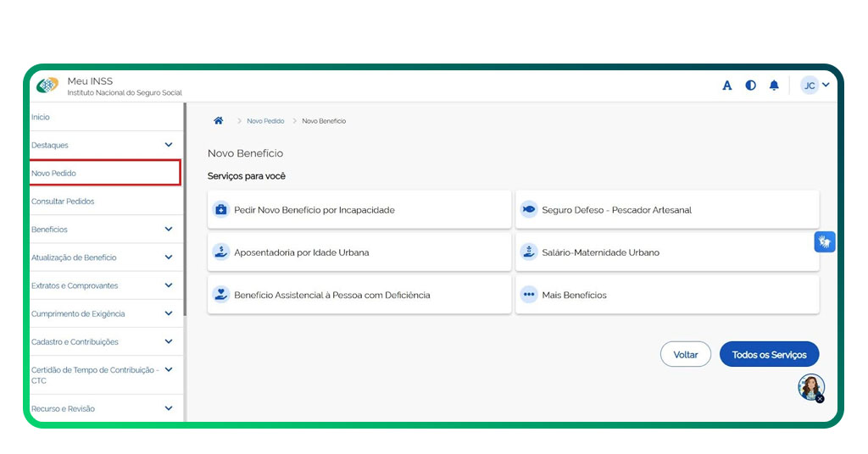This screenshot has height=454, width=868.
Task: Expand the Benefícios sidebar section
Action: click(x=169, y=230)
